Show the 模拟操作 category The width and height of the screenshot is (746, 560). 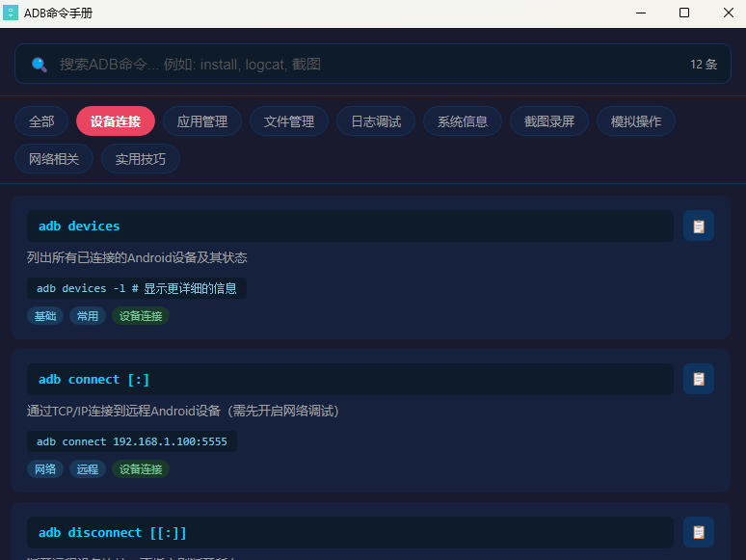(x=636, y=121)
